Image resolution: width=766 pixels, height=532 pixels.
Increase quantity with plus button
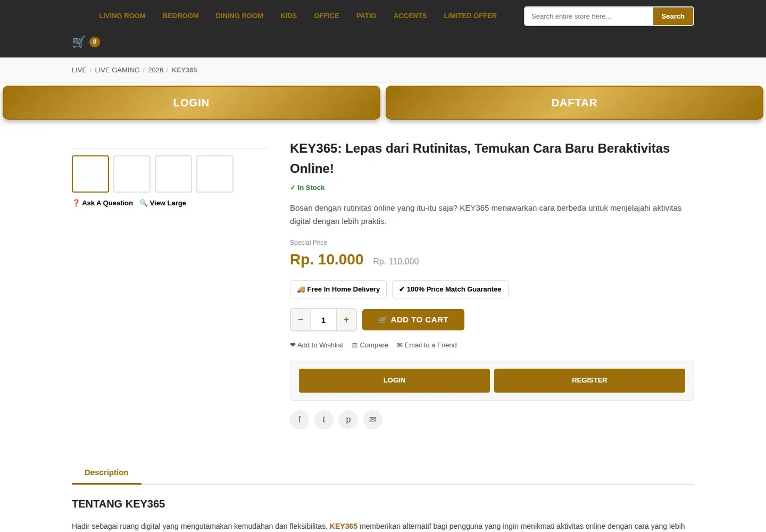coord(346,320)
